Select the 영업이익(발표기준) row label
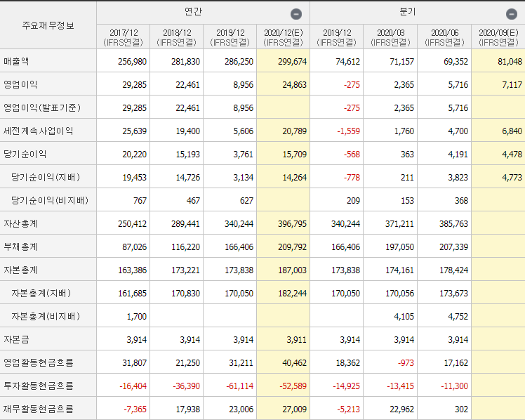 click(x=42, y=107)
